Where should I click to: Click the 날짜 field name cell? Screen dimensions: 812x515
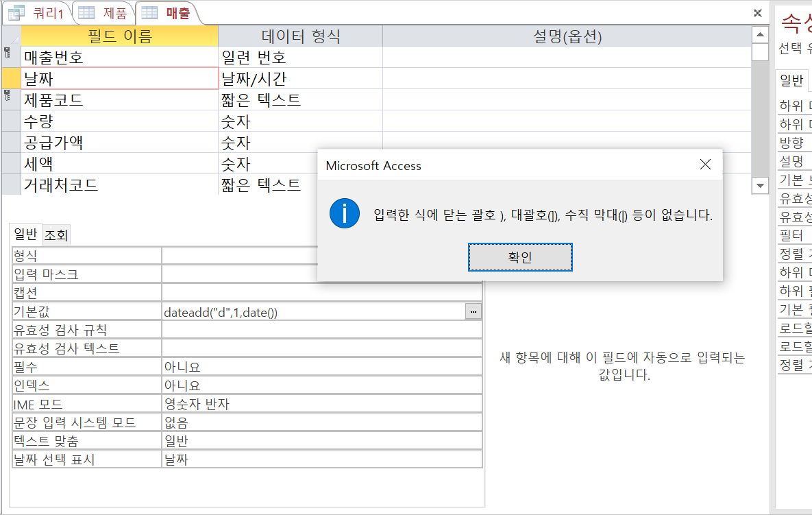pyautogui.click(x=119, y=79)
